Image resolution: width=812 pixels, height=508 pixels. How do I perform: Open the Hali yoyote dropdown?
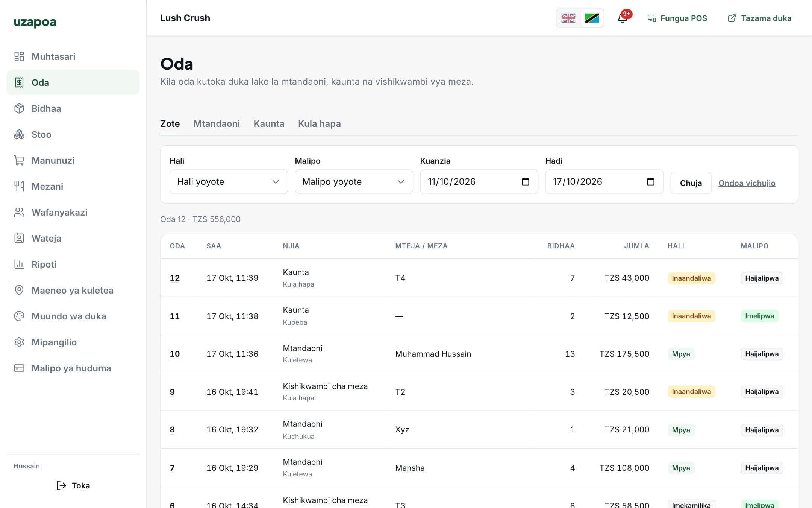(x=229, y=182)
